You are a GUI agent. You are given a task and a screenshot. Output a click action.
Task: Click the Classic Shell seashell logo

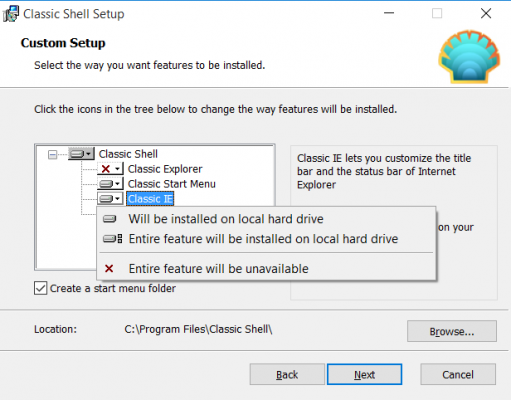click(469, 57)
